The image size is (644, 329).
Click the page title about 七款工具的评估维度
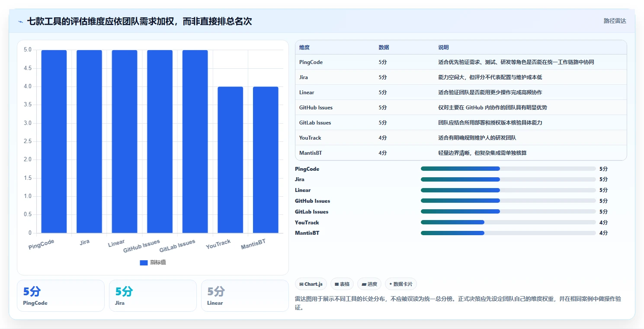139,21
